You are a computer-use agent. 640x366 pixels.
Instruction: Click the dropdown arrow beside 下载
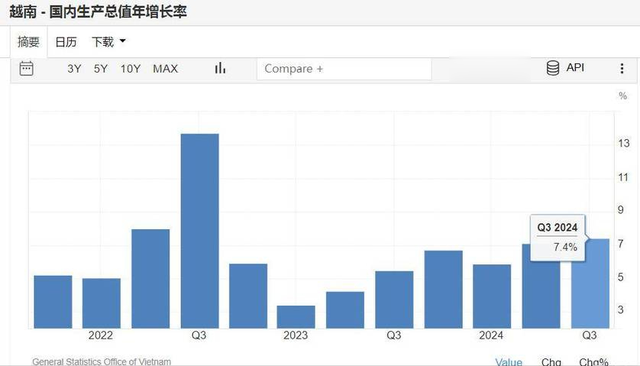click(122, 41)
